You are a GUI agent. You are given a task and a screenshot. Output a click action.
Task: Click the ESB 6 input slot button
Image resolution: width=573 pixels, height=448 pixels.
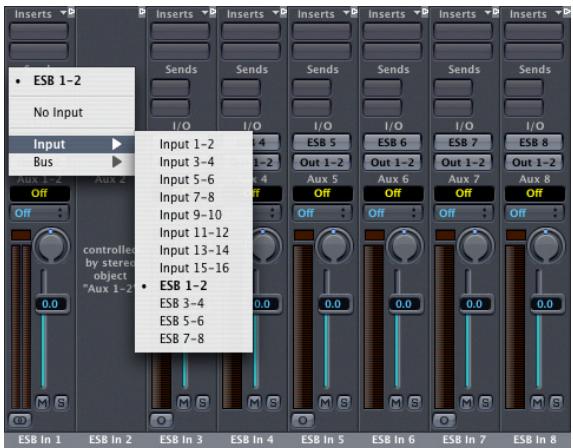pyautogui.click(x=392, y=142)
